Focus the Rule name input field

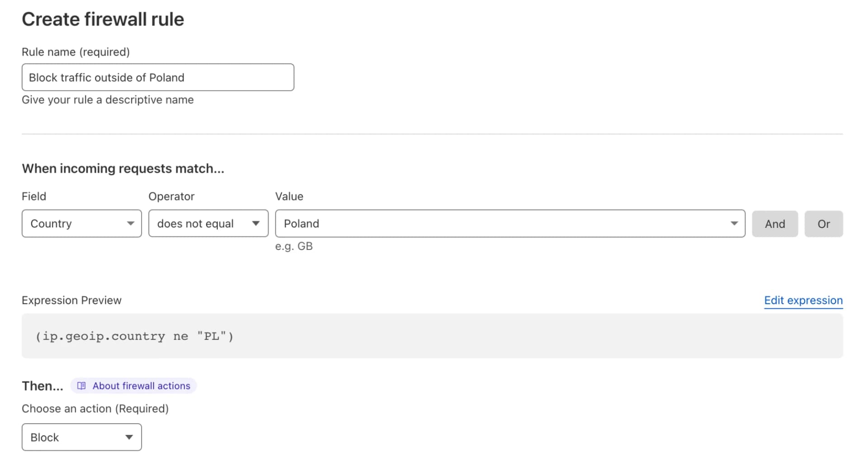(x=158, y=77)
